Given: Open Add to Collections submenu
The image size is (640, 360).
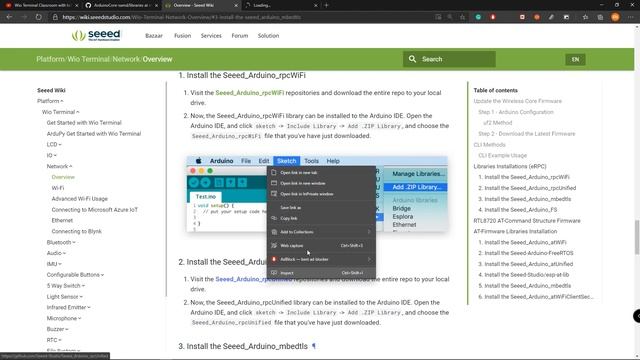Looking at the screenshot, I should coord(321,232).
